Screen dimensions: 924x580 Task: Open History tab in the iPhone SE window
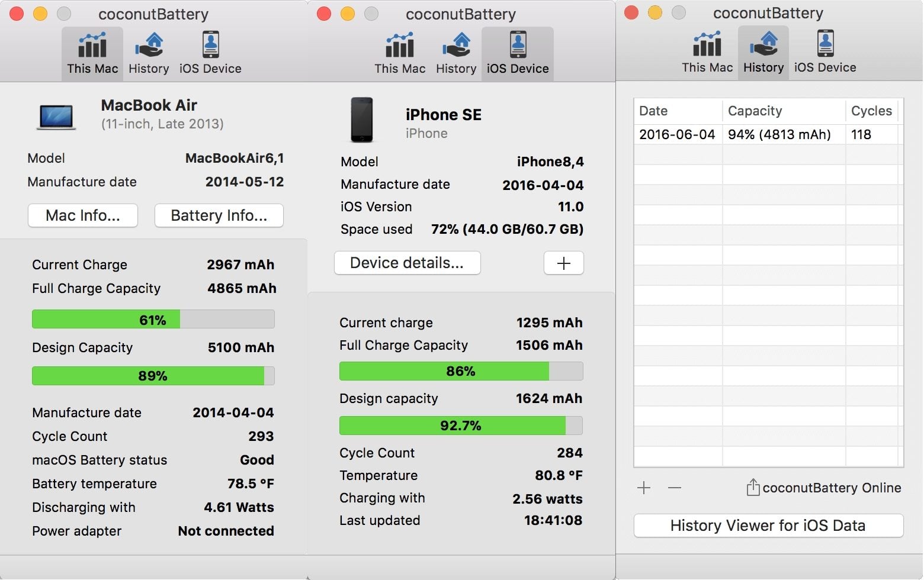click(x=456, y=53)
